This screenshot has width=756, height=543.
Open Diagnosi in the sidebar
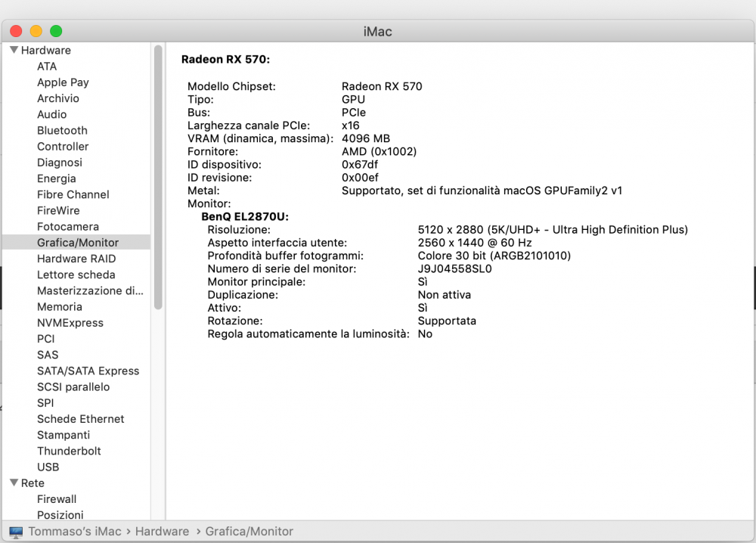[59, 163]
